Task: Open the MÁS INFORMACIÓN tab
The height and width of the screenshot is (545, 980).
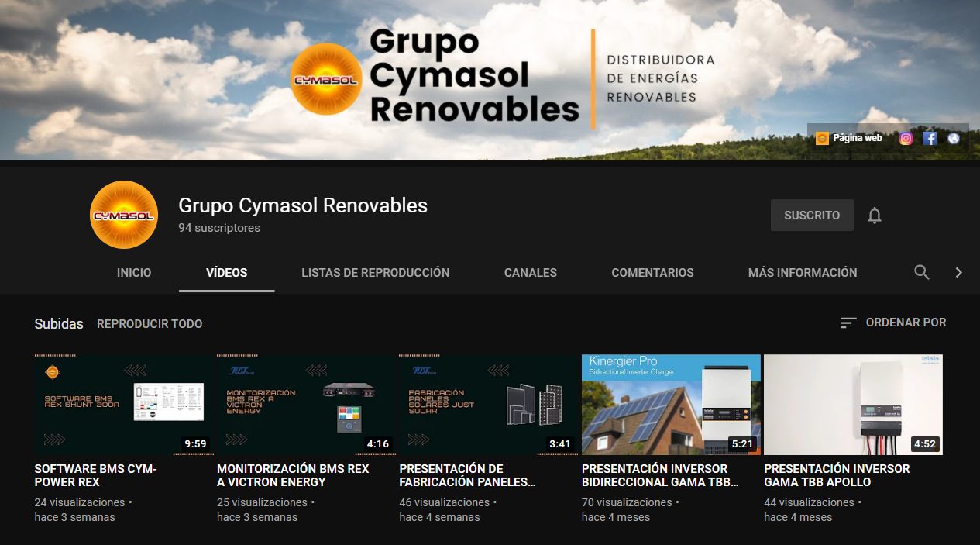Action: (802, 273)
